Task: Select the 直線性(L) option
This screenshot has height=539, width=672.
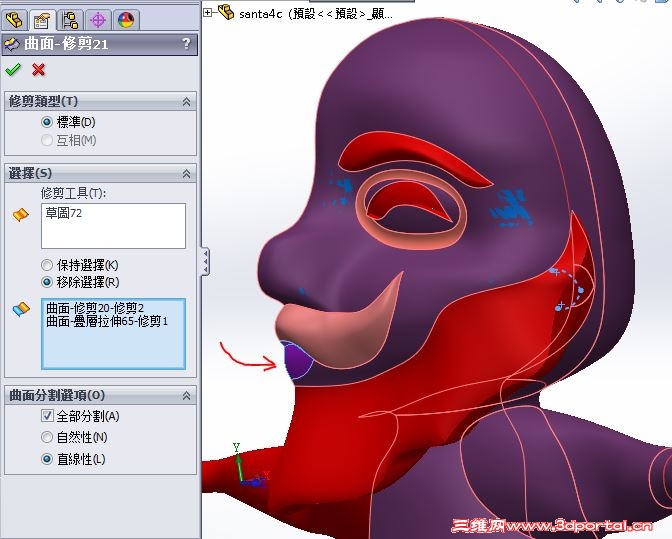Action: click(47, 459)
